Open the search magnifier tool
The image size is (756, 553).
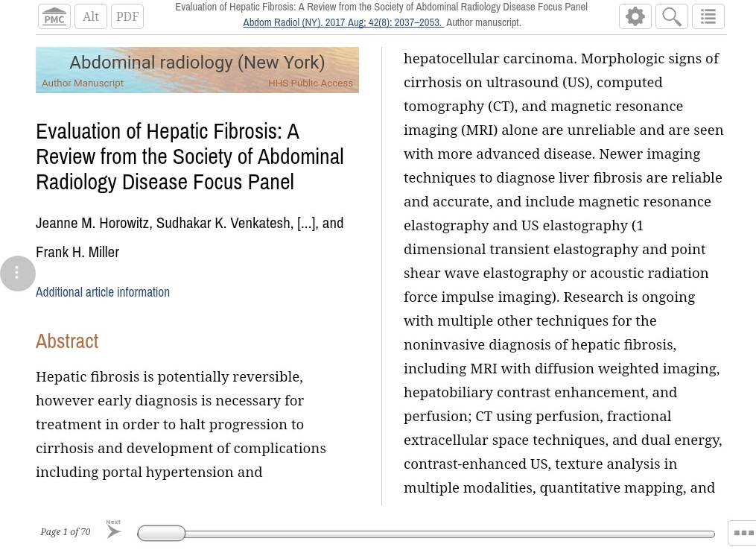coord(672,17)
